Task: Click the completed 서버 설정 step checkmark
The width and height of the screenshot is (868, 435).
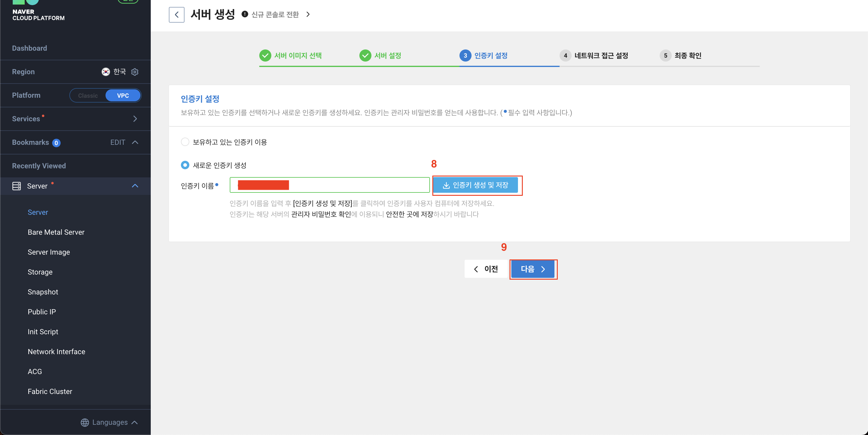Action: [x=365, y=56]
